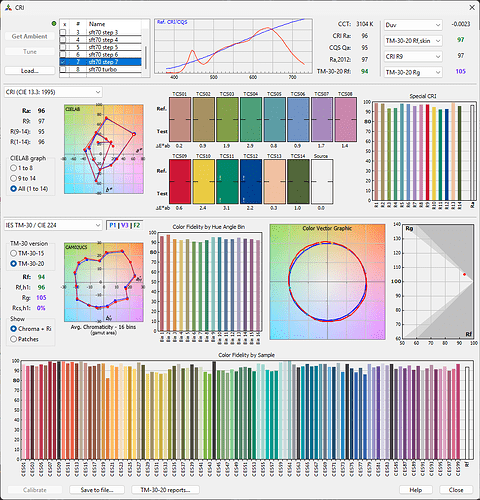Click the CIELAB chromaticity graph
This screenshot has height=500, width=480.
(x=104, y=149)
